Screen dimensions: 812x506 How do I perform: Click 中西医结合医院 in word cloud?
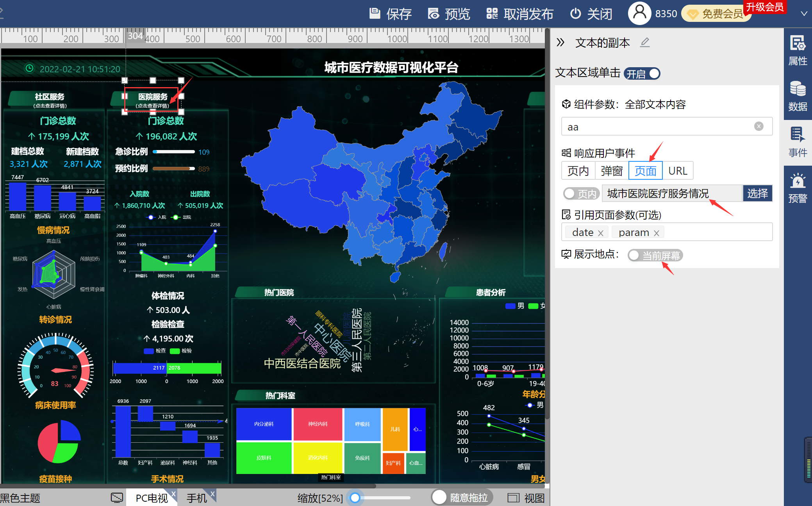click(302, 363)
